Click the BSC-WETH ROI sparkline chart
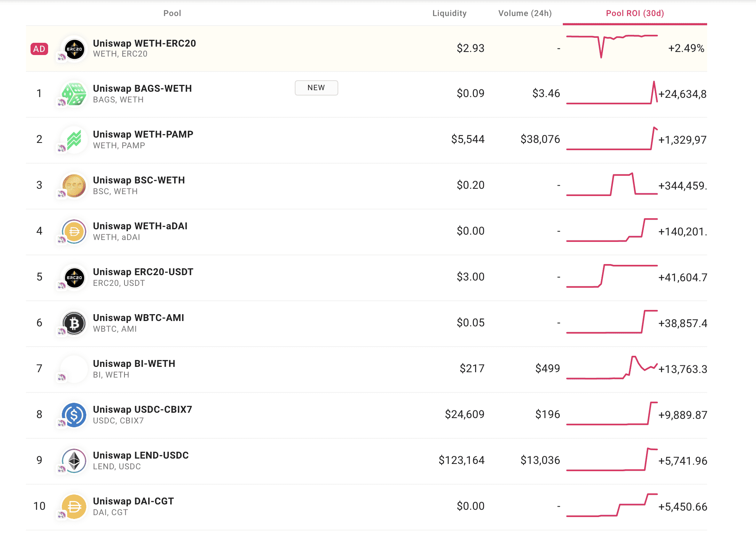756x548 pixels. pyautogui.click(x=612, y=184)
